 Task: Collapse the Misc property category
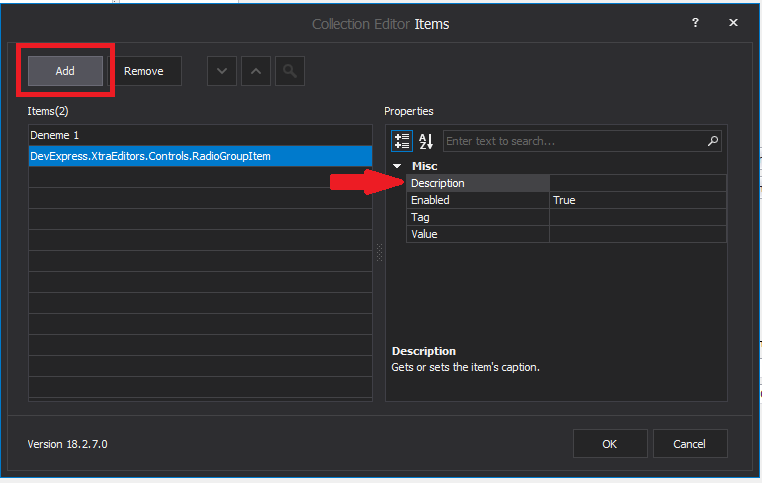point(398,166)
